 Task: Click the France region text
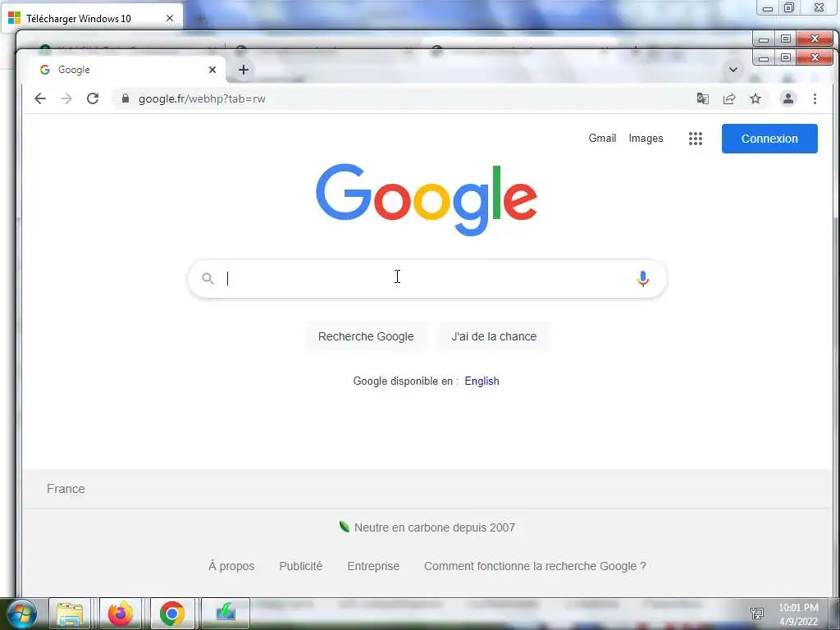pos(66,489)
